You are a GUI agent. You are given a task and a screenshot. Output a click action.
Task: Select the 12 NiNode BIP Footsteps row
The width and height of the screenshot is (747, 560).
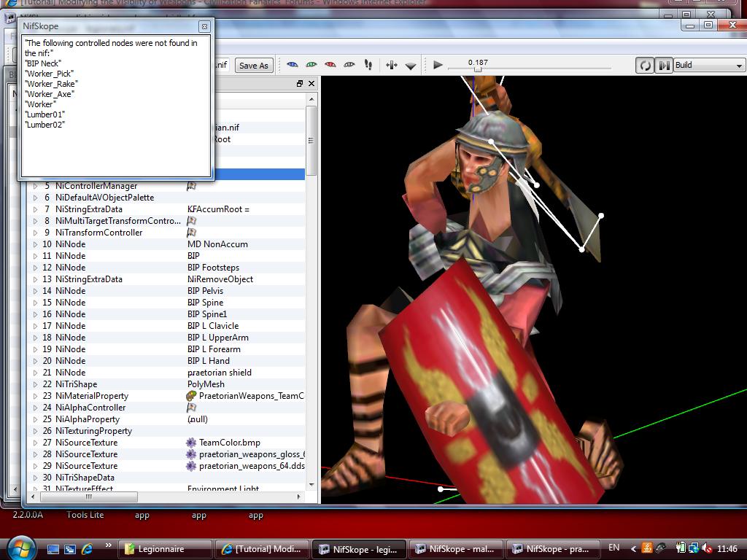click(x=166, y=268)
